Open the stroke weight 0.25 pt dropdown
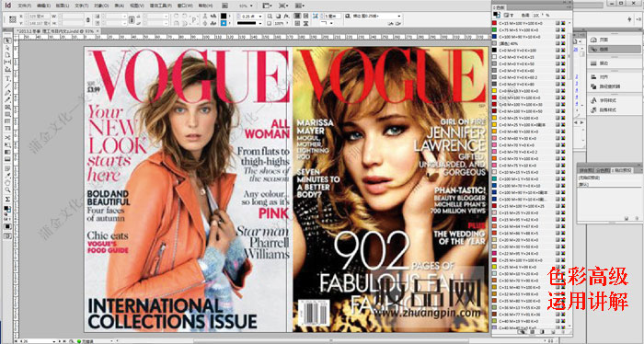 click(x=260, y=16)
